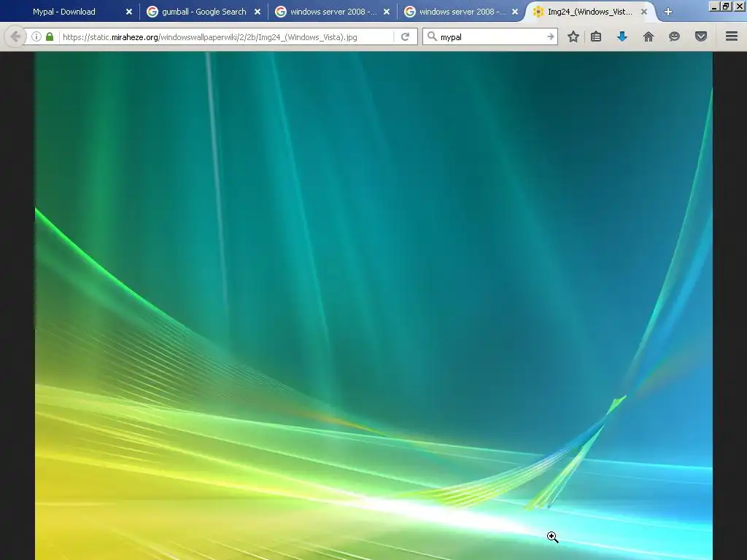Show site information via the info icon

[36, 36]
